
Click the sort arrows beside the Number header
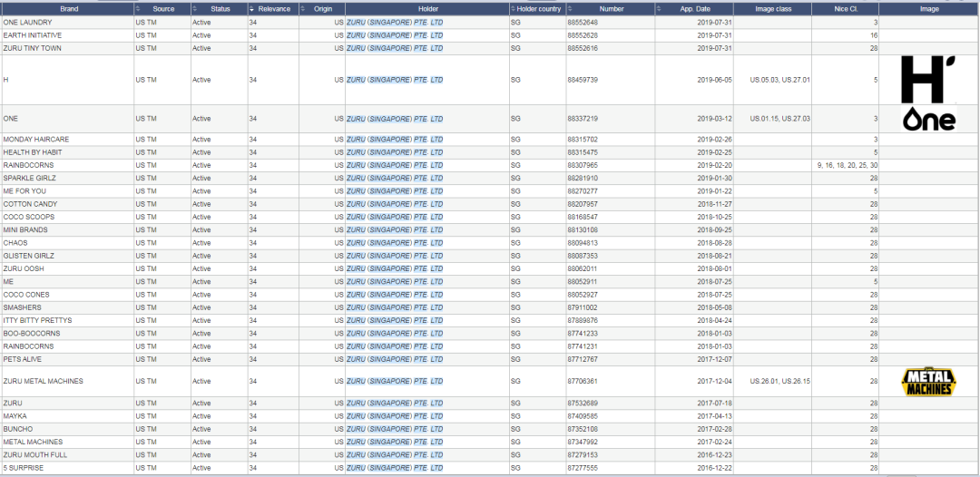(571, 9)
